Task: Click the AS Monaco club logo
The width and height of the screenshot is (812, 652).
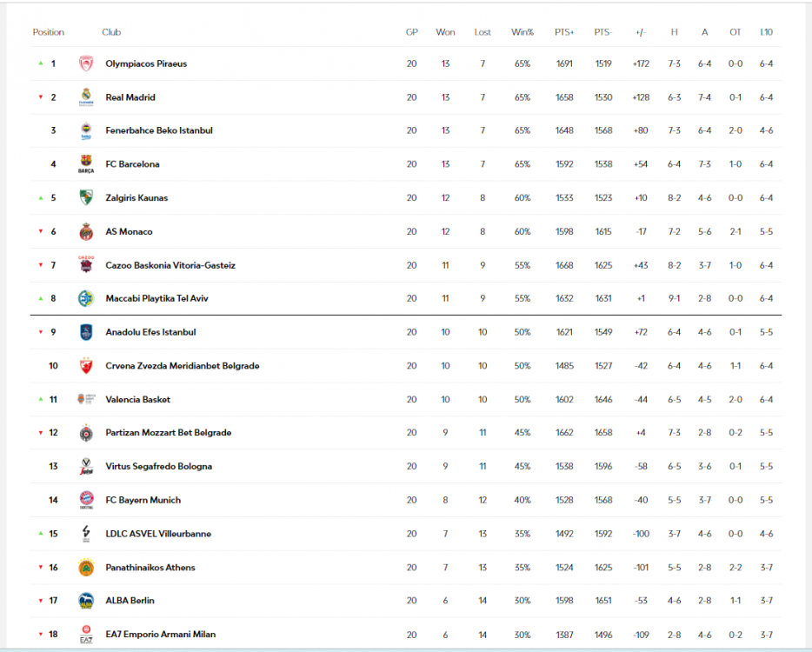Action: 86,232
